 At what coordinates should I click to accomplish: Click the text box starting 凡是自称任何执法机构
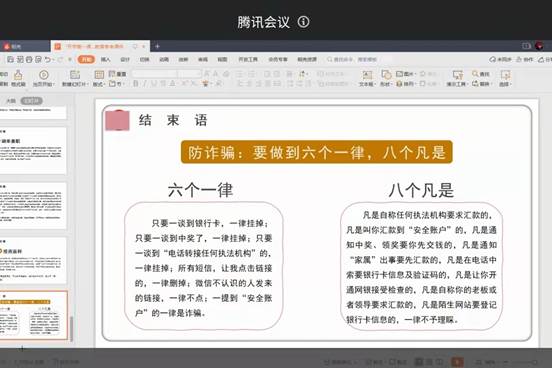point(421,267)
